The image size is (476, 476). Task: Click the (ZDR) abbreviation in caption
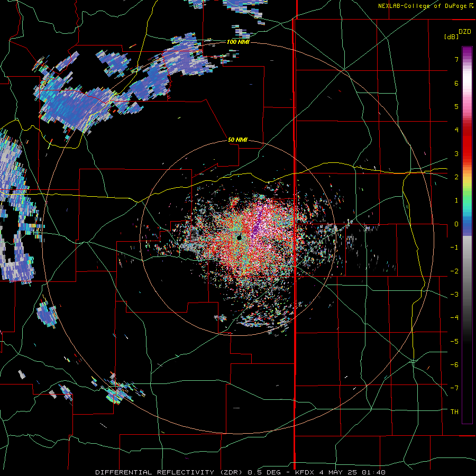click(x=230, y=472)
